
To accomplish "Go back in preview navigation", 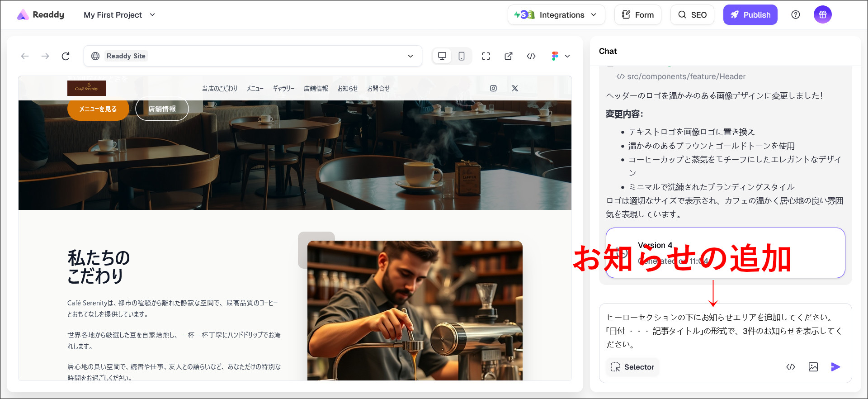I will (25, 56).
